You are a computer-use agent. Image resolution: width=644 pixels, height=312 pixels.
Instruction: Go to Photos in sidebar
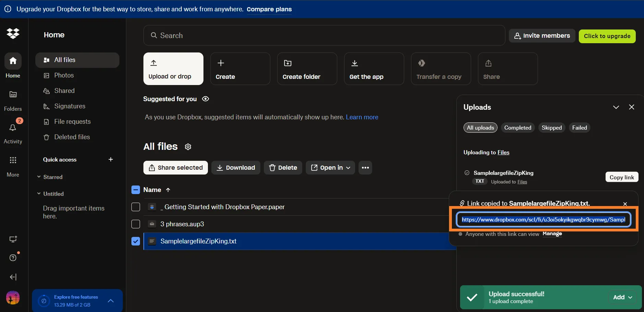coord(77,75)
